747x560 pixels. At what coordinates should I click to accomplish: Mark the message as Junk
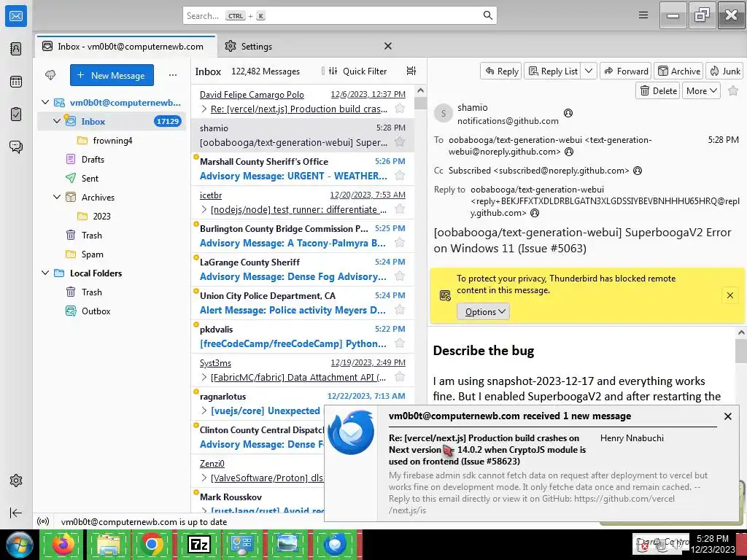pos(725,71)
